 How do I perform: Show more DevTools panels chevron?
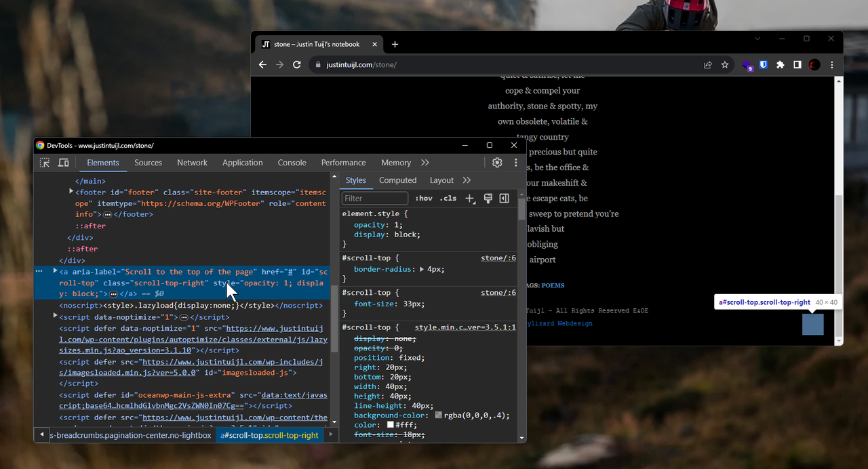click(425, 163)
